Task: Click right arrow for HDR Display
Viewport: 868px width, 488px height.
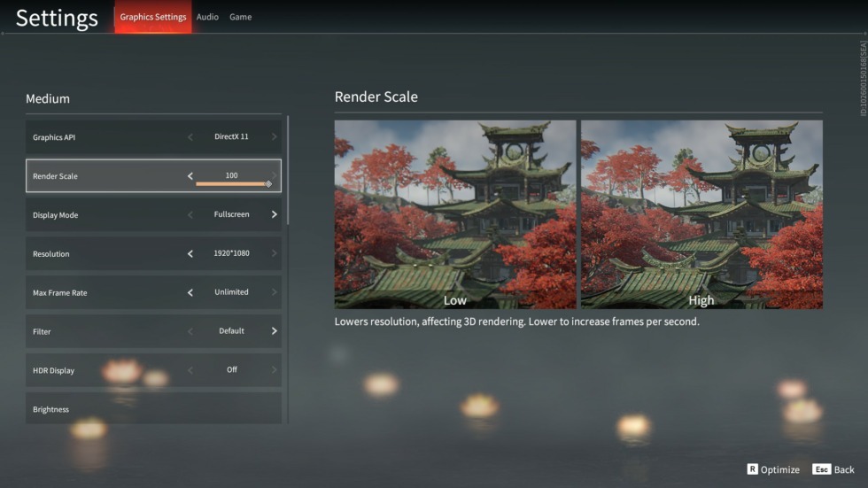Action: (274, 370)
